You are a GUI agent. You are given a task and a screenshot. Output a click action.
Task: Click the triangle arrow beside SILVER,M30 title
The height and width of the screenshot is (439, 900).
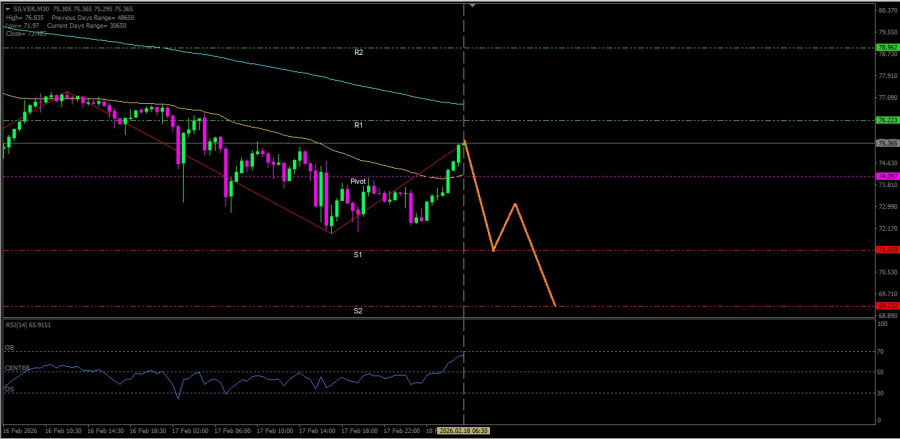click(x=6, y=10)
